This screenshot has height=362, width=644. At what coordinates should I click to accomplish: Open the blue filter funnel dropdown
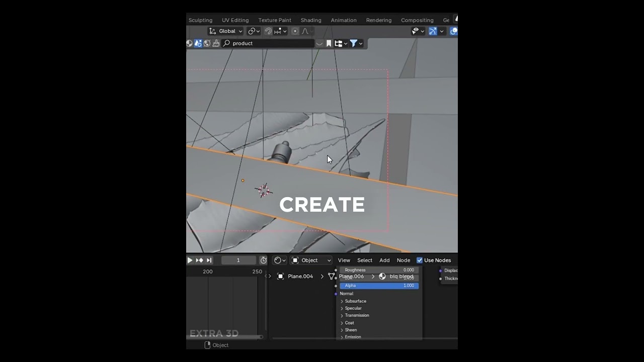coord(356,43)
